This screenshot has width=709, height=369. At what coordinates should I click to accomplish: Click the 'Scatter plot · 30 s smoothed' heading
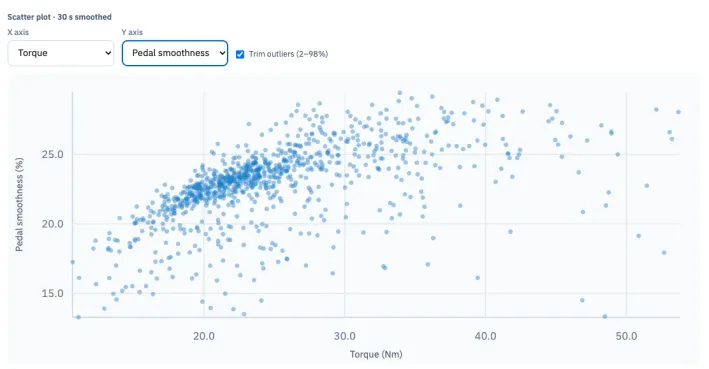coord(59,17)
